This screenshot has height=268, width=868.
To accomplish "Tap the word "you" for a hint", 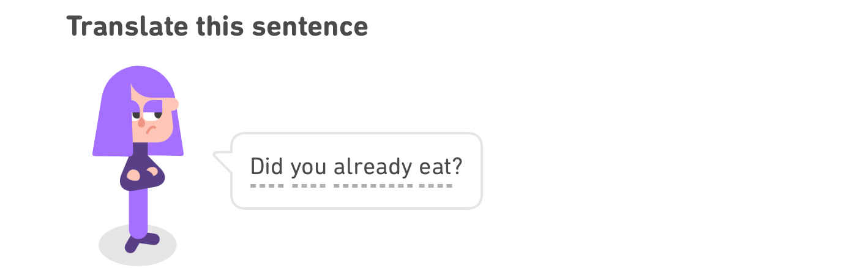I will [310, 166].
